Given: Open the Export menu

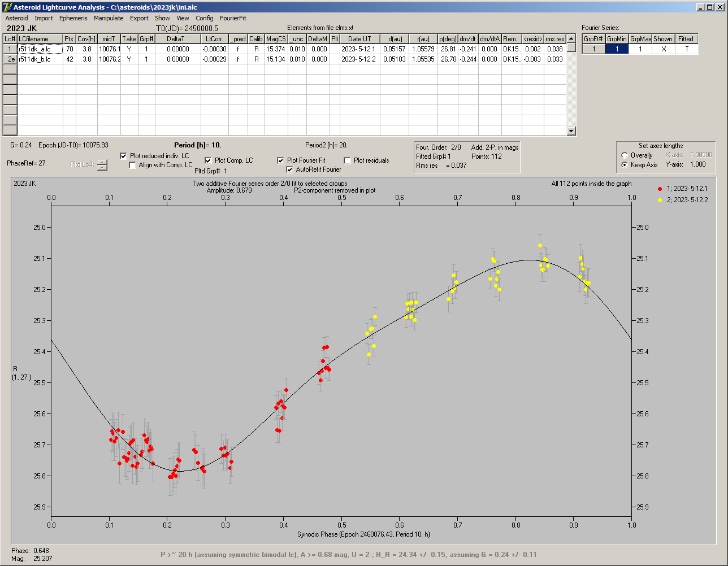Looking at the screenshot, I should point(139,18).
